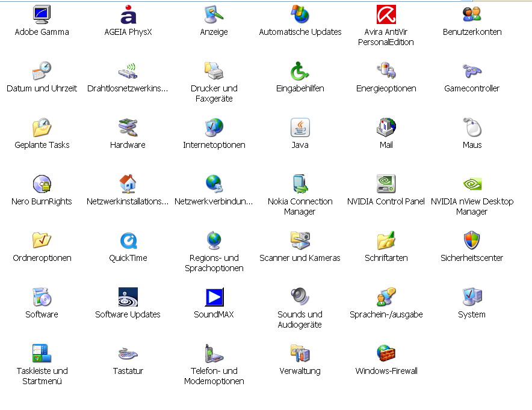532x410 pixels.
Task: Click the "Schriftarten" label text
Action: [x=386, y=258]
